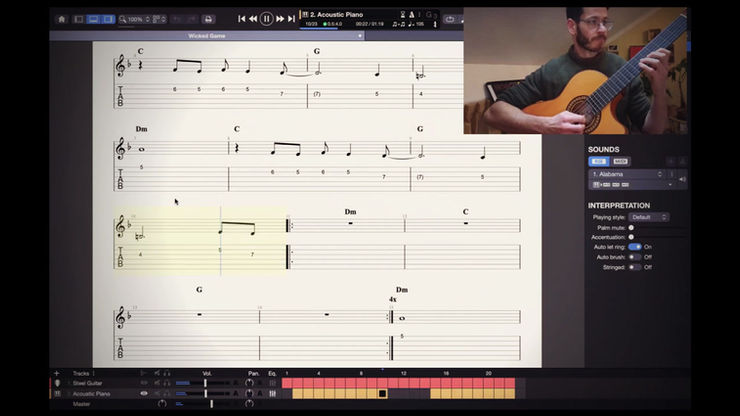Viewport: 740px width, 416px height.
Task: Open the Playing style Default dropdown
Action: (648, 217)
